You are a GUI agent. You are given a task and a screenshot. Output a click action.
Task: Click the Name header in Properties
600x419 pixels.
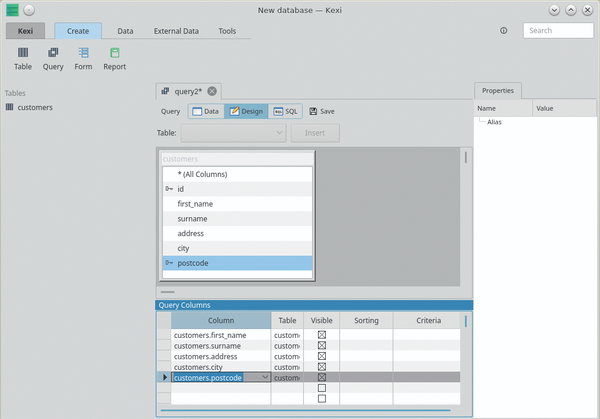pos(503,109)
